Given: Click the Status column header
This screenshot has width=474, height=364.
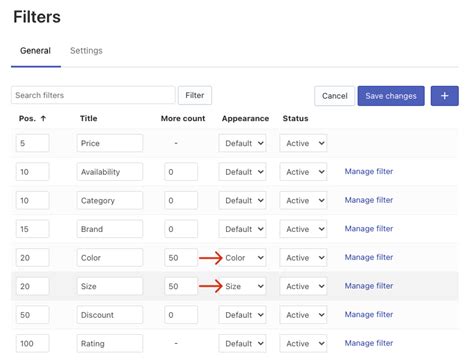Looking at the screenshot, I should pyautogui.click(x=295, y=118).
